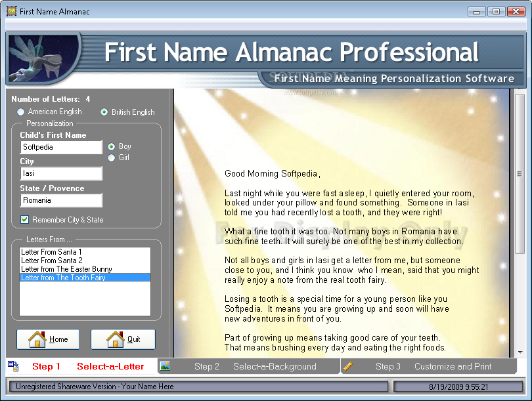The image size is (532, 401).
Task: Open Step 1 Select-a-Letter tab
Action: (81, 366)
